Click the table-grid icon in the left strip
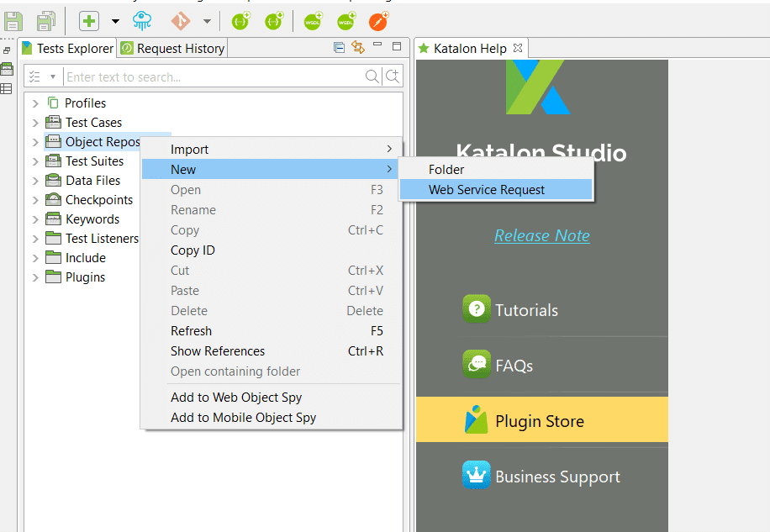 pos(7,89)
